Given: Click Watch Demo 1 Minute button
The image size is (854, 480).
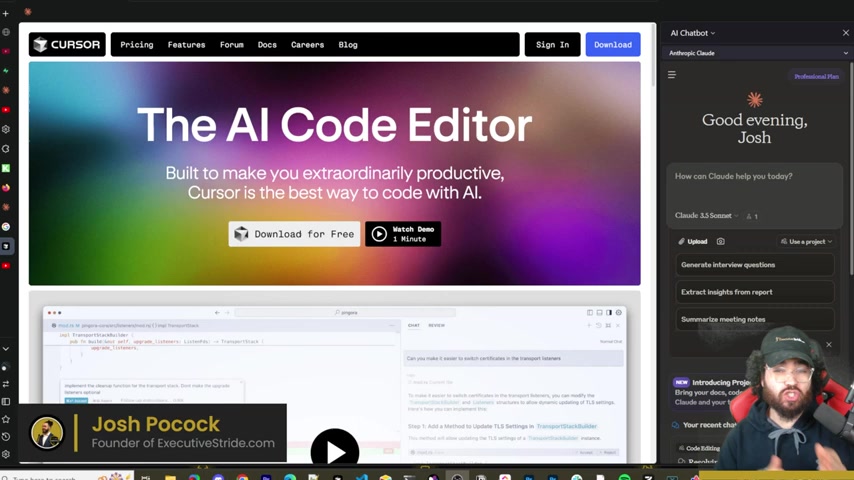Looking at the screenshot, I should pos(403,234).
